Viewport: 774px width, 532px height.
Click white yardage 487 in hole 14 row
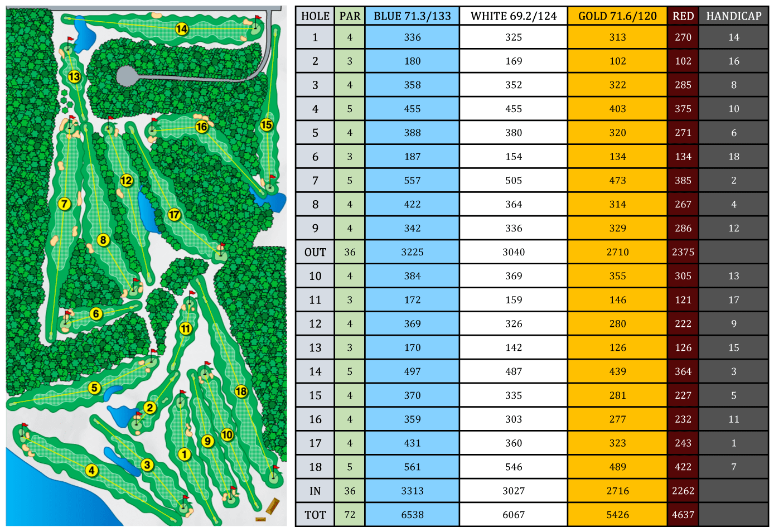tap(514, 371)
